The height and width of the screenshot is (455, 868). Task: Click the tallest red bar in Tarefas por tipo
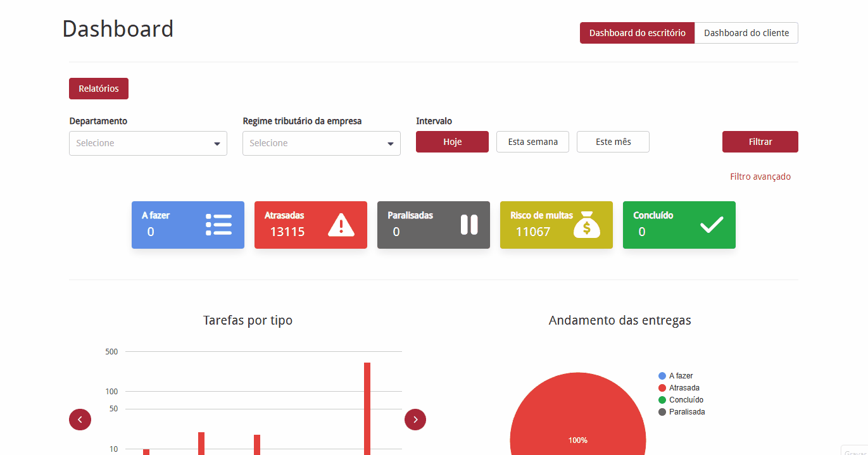(367, 409)
